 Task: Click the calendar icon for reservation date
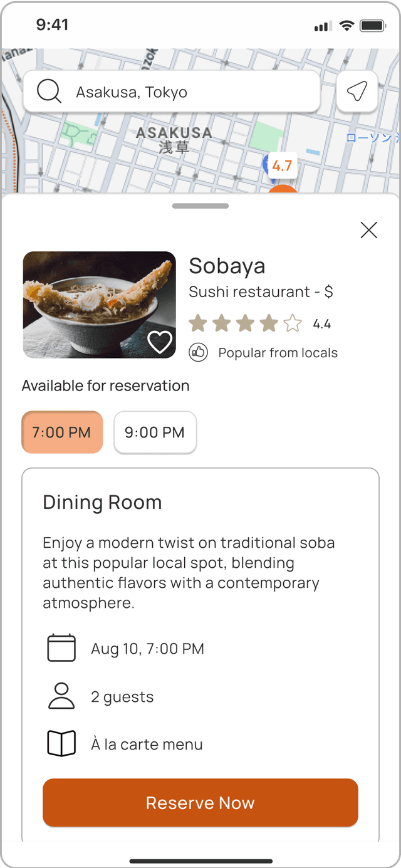[x=61, y=648]
